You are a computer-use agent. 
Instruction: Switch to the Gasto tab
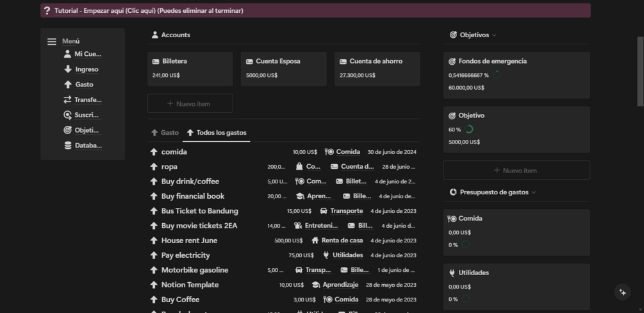pyautogui.click(x=165, y=133)
